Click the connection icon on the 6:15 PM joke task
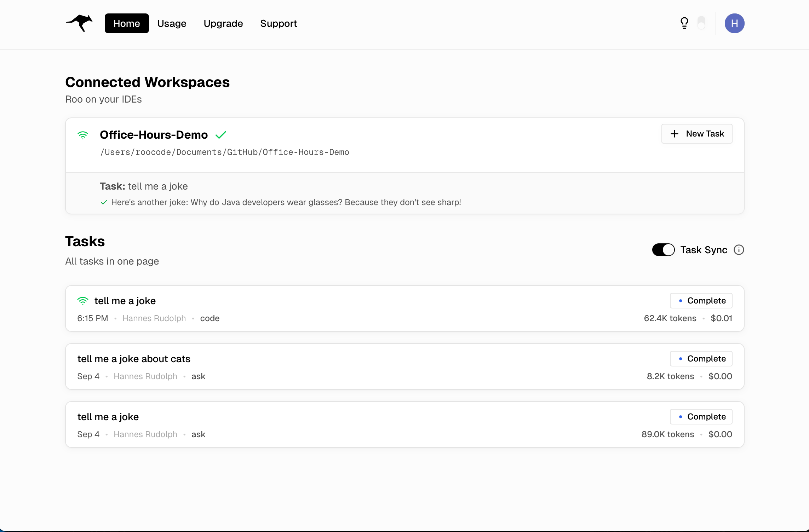The image size is (809, 532). pos(83,301)
